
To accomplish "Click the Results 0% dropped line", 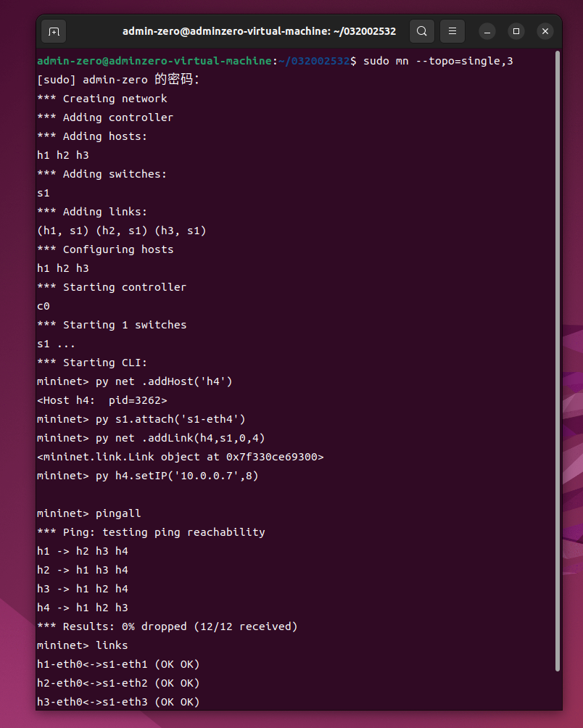I will [167, 626].
